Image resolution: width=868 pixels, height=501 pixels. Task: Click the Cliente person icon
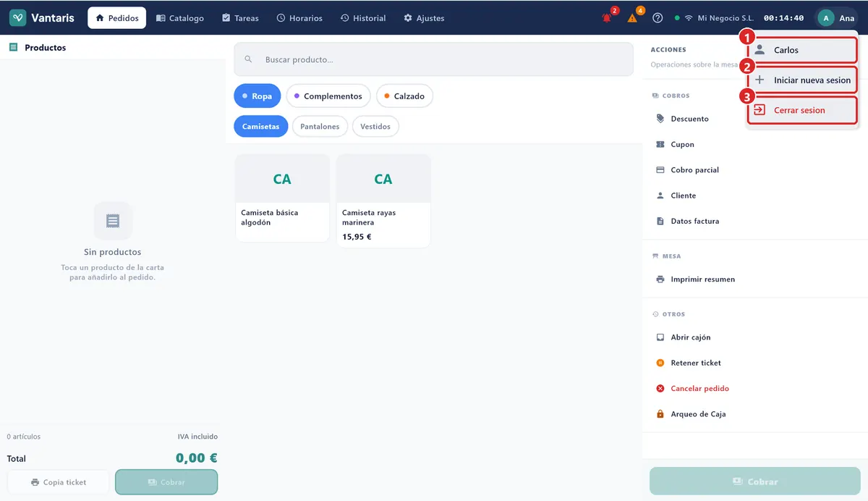(660, 195)
